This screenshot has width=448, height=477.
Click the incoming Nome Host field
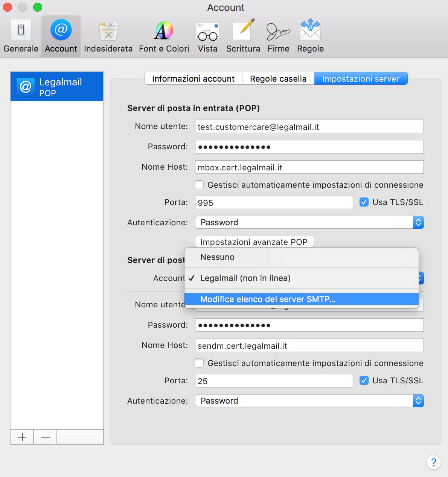(x=309, y=167)
